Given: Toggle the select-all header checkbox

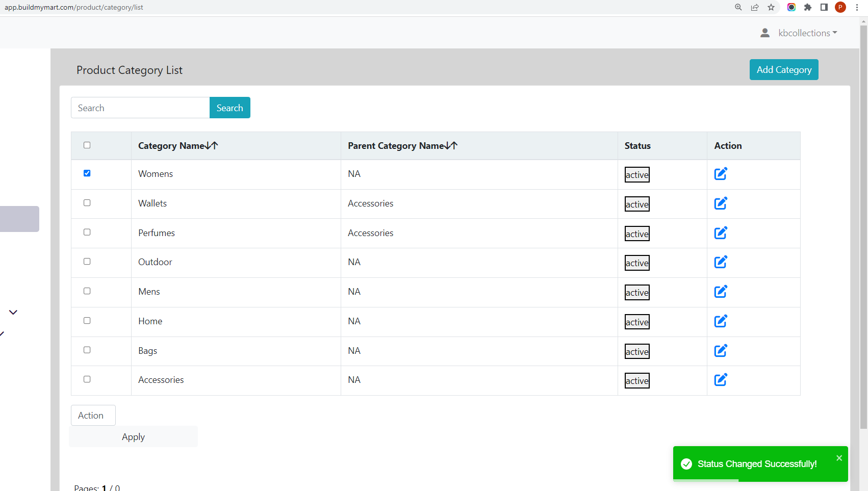Looking at the screenshot, I should pyautogui.click(x=87, y=145).
